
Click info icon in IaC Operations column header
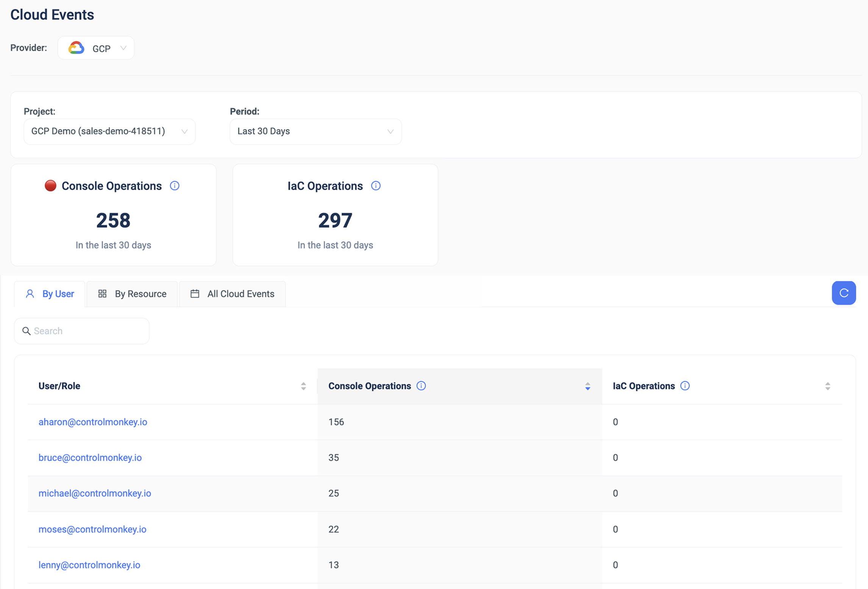pyautogui.click(x=685, y=386)
